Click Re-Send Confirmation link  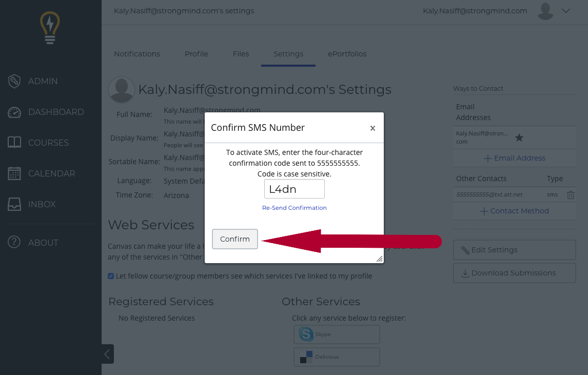click(x=294, y=208)
